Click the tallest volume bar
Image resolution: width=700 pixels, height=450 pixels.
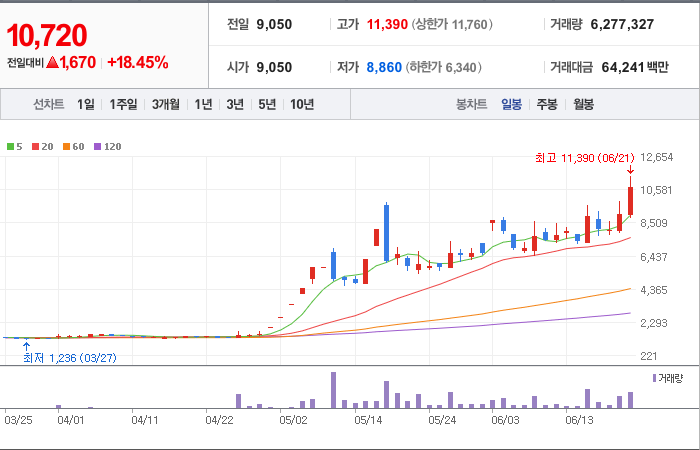pos(333,390)
